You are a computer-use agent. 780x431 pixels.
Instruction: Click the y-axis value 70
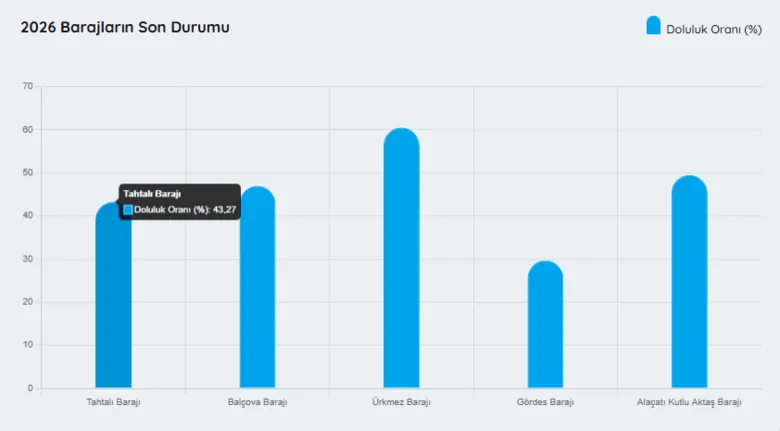point(27,86)
